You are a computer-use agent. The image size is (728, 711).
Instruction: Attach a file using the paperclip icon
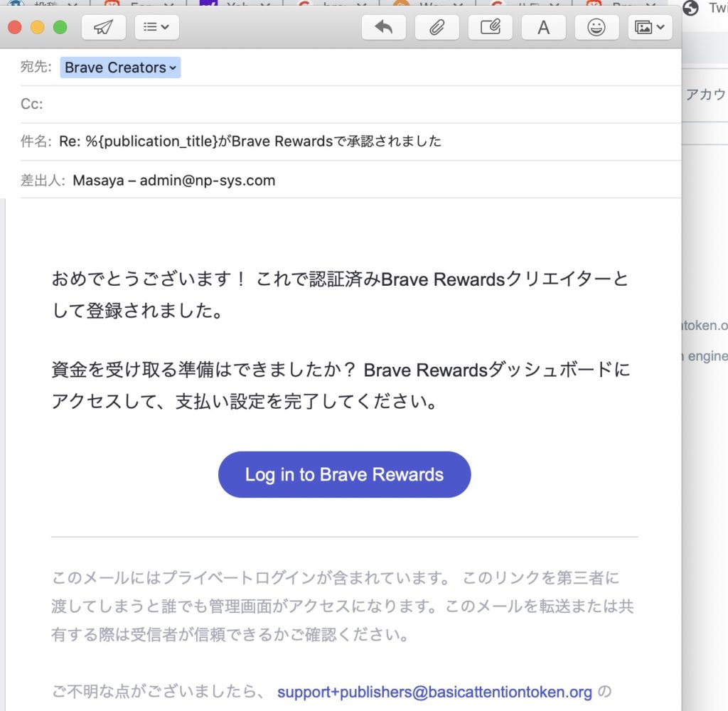[x=437, y=28]
